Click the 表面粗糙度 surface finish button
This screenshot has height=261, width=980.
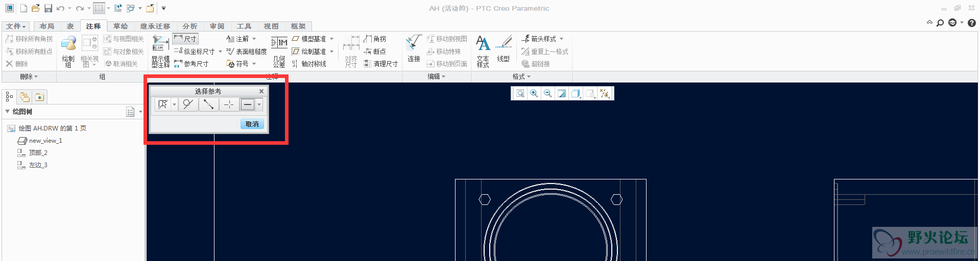click(246, 51)
